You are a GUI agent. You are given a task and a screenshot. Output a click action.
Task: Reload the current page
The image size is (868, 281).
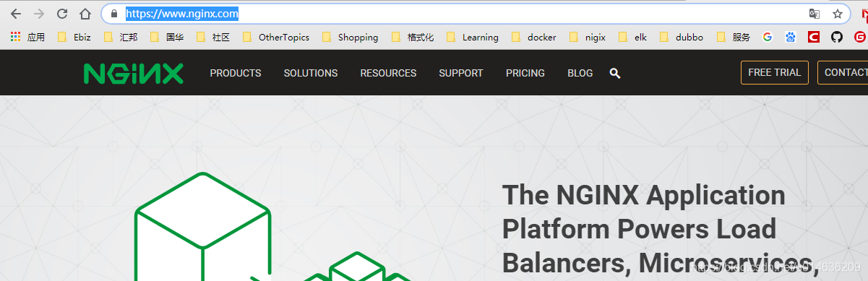pos(62,14)
